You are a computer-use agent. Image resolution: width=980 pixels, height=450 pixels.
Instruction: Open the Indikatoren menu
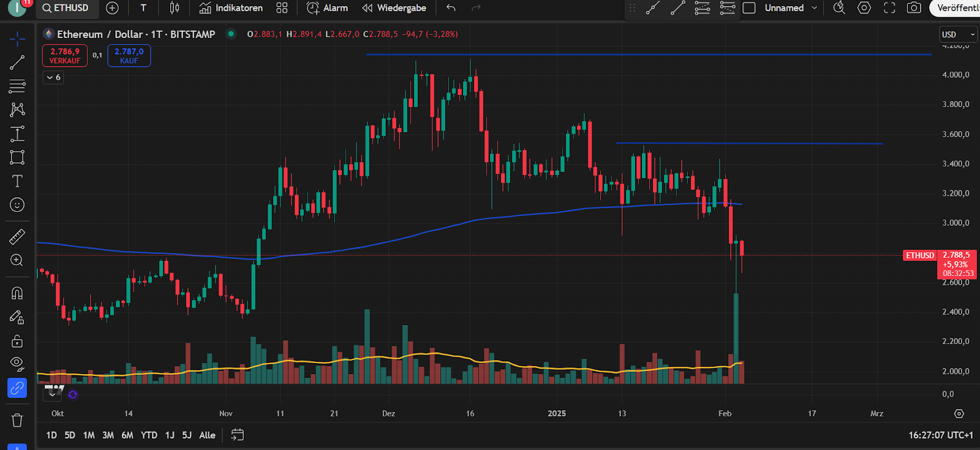point(232,8)
